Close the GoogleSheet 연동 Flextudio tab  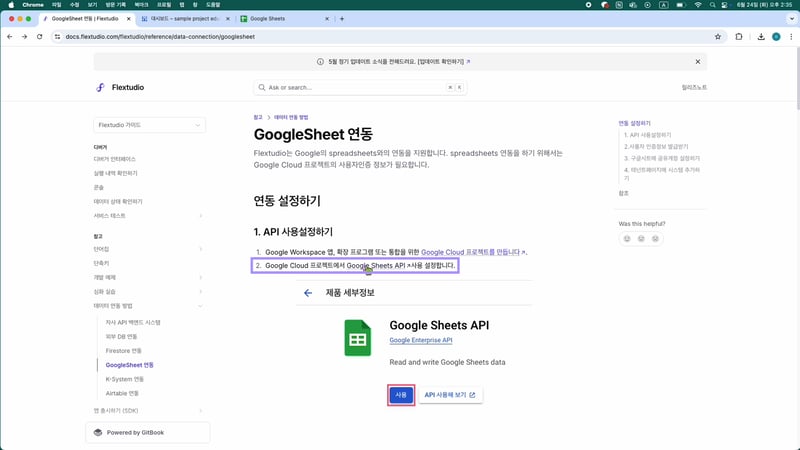pyautogui.click(x=129, y=18)
